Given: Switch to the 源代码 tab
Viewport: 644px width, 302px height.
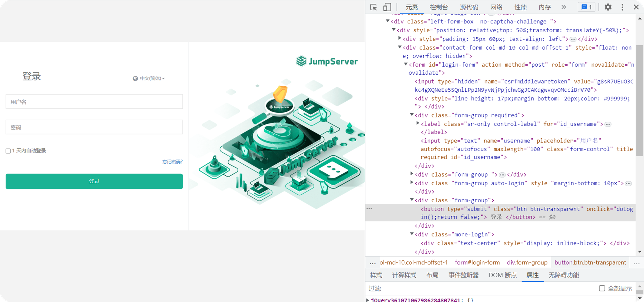Looking at the screenshot, I should click(x=469, y=7).
